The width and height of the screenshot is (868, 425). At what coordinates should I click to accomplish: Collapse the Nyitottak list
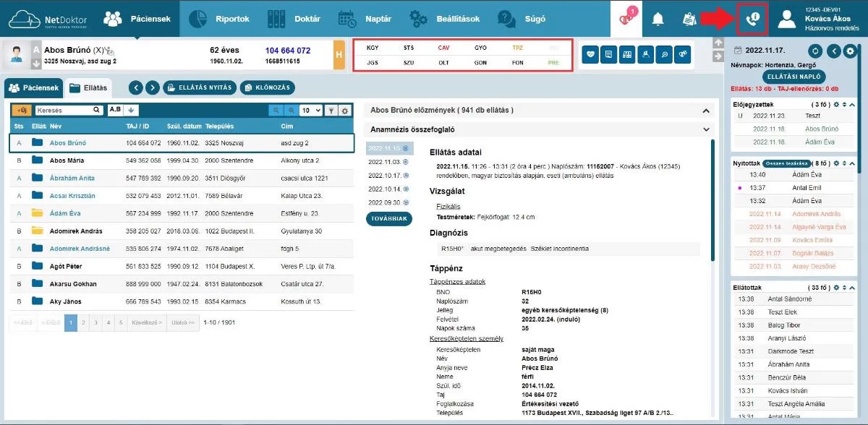pyautogui.click(x=851, y=163)
